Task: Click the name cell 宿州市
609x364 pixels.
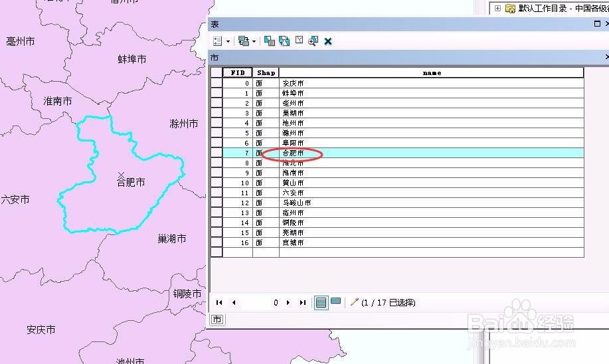Action: (x=432, y=213)
